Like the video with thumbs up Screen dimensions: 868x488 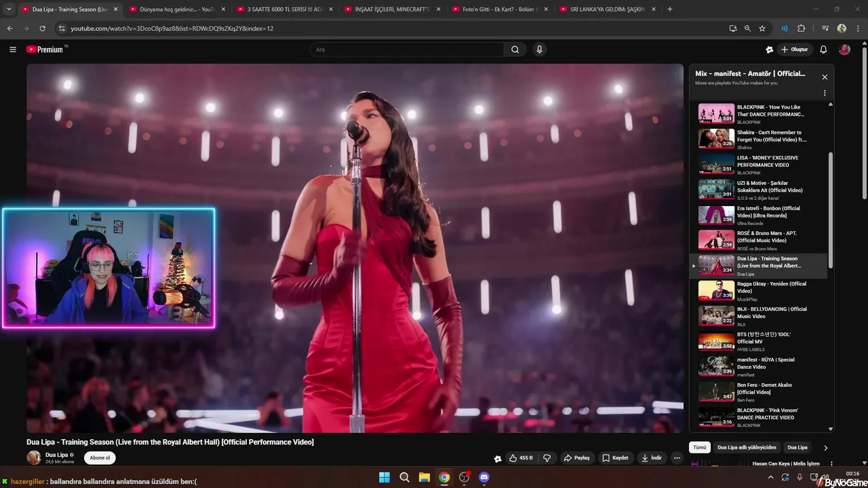pos(521,458)
